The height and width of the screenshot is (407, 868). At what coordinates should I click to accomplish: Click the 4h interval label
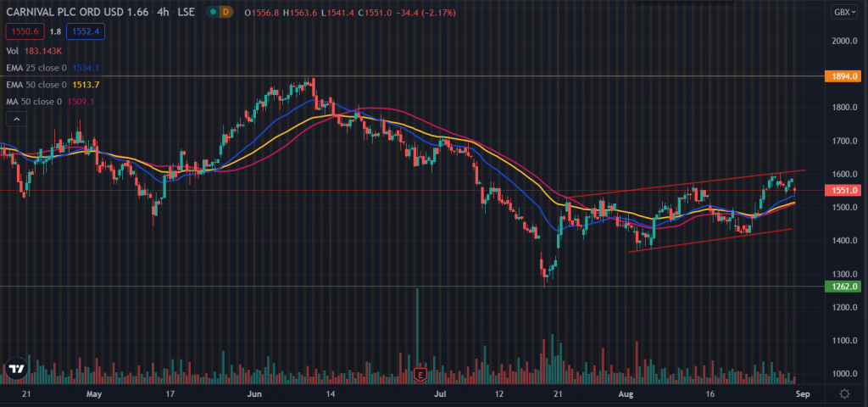tap(161, 12)
